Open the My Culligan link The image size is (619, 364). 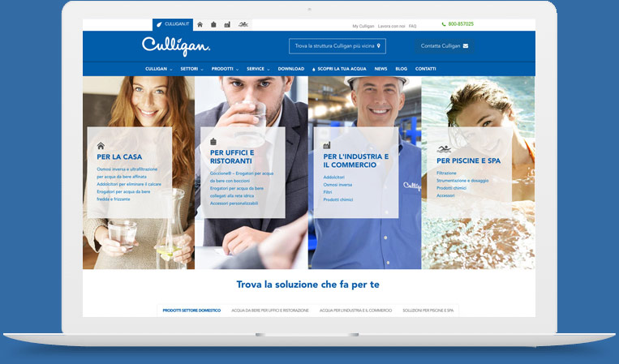[363, 26]
